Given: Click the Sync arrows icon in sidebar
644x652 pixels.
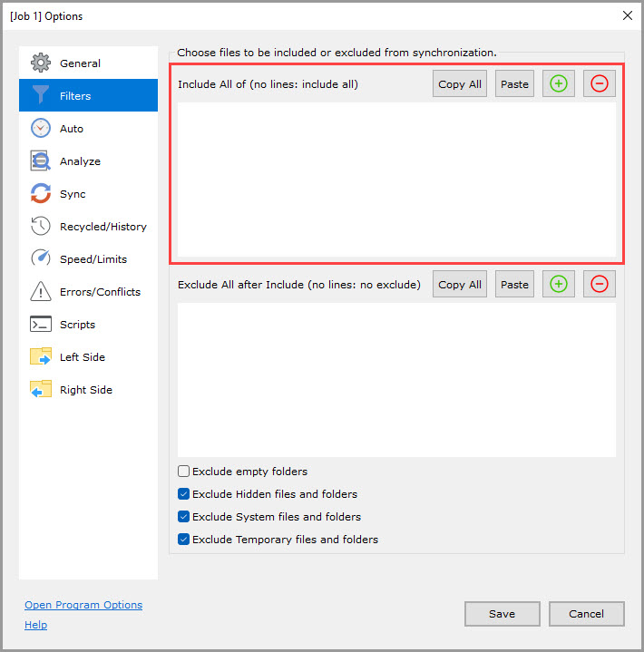Looking at the screenshot, I should pos(41,194).
